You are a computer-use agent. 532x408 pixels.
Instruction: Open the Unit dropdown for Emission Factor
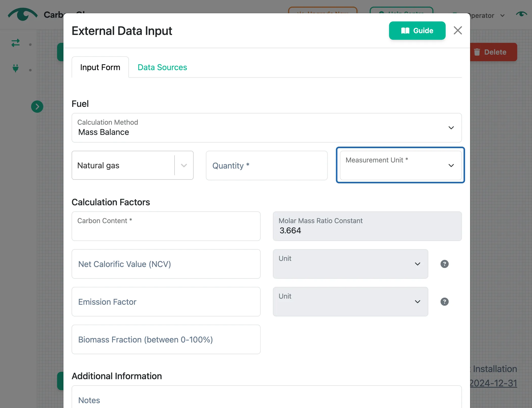[x=350, y=302]
